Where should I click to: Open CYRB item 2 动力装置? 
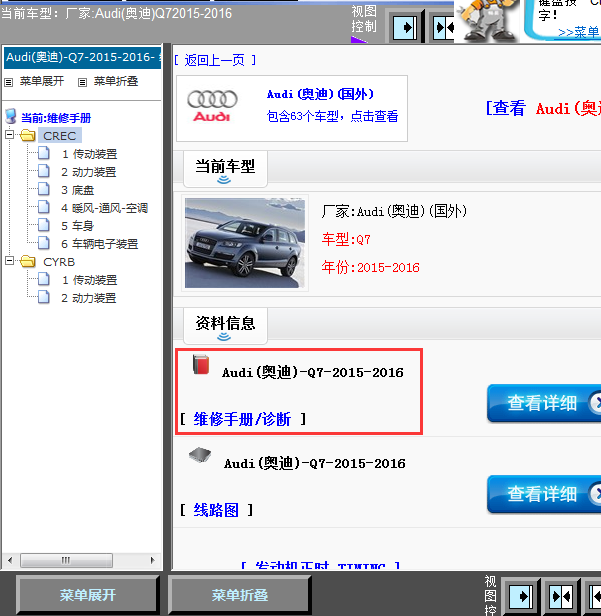pyautogui.click(x=89, y=298)
